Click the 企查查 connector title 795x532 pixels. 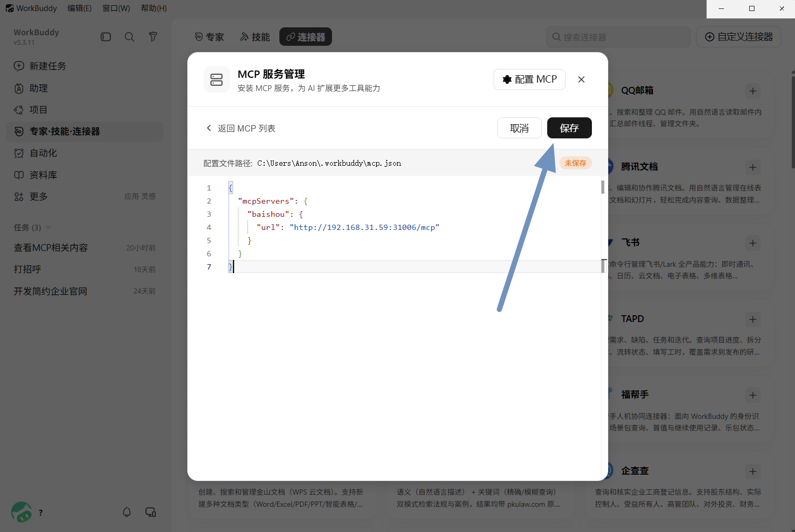635,471
